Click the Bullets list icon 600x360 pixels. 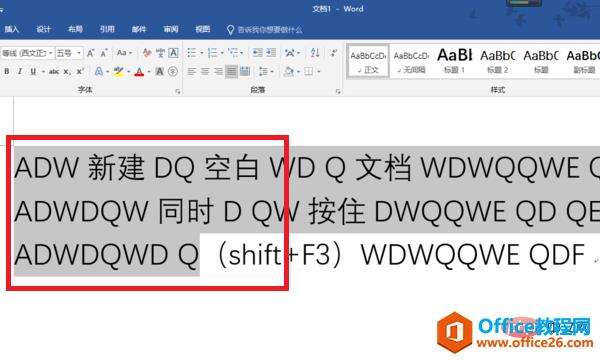(x=192, y=53)
